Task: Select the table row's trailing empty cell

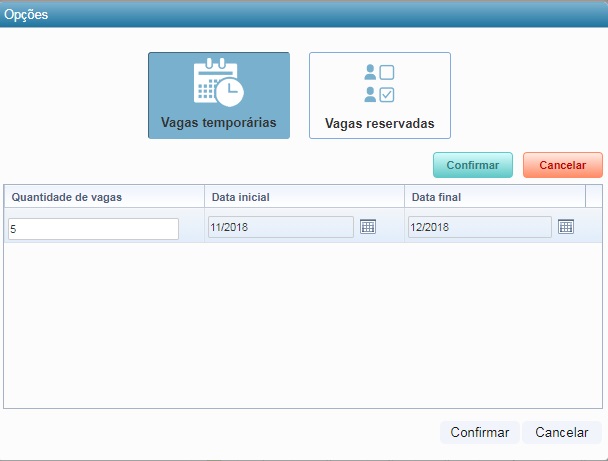Action: tap(593, 228)
